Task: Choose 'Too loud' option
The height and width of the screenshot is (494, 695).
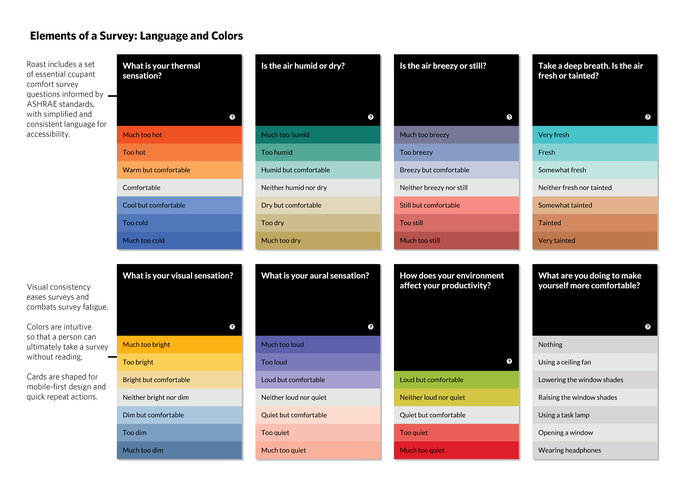Action: (318, 362)
